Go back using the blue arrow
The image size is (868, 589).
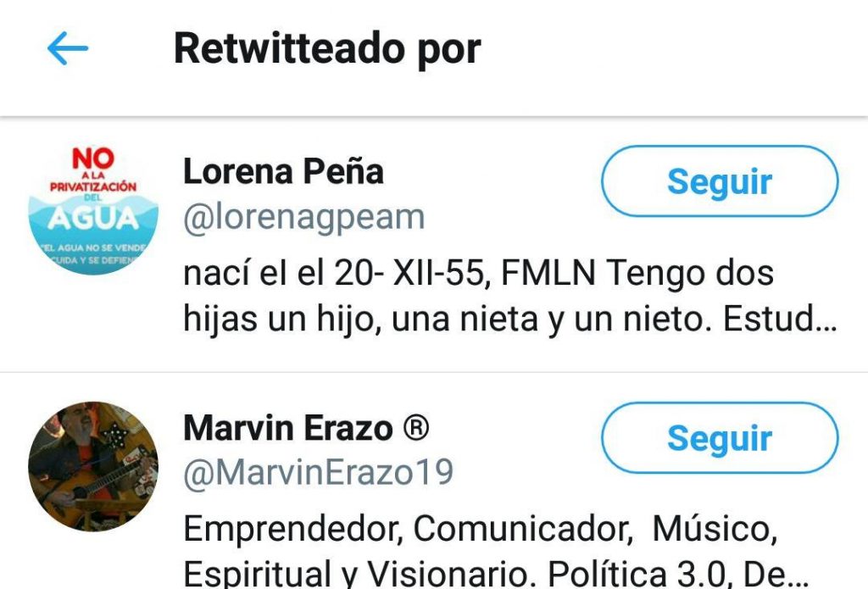pyautogui.click(x=68, y=48)
